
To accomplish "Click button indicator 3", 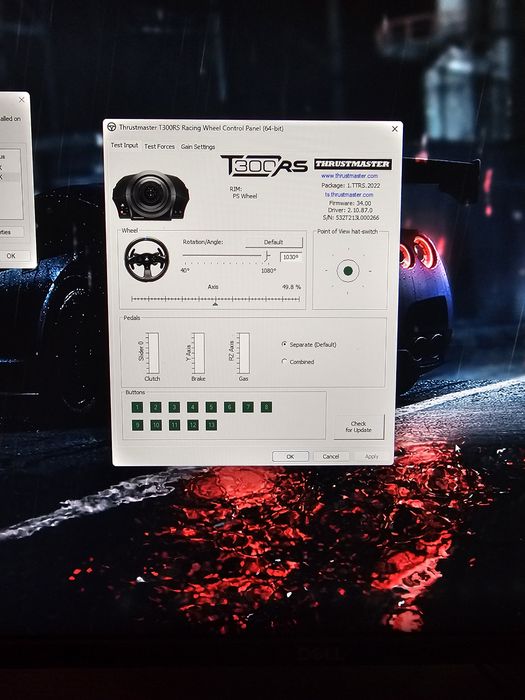I will (x=174, y=407).
